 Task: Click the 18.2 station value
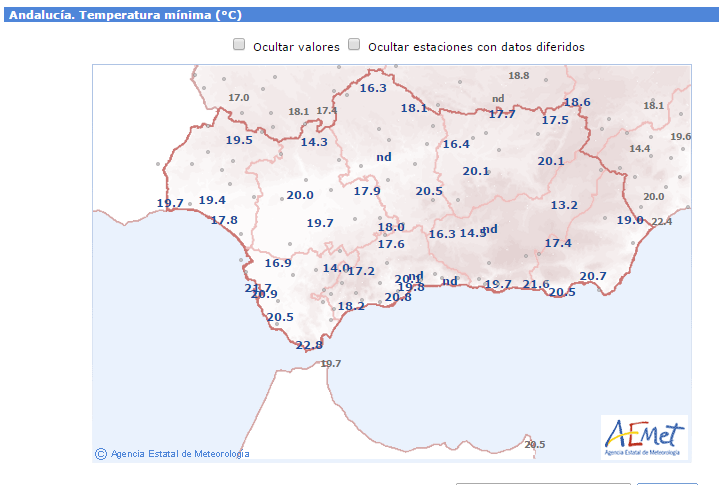pos(351,306)
